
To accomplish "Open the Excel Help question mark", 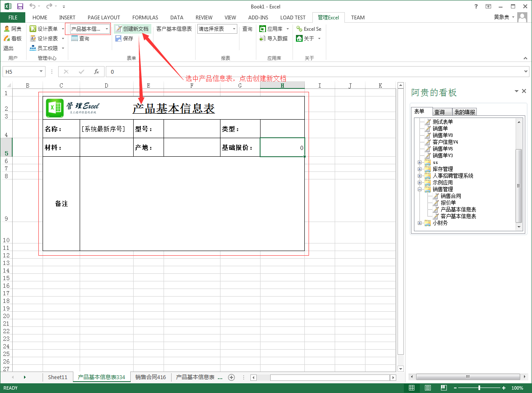I will point(476,6).
